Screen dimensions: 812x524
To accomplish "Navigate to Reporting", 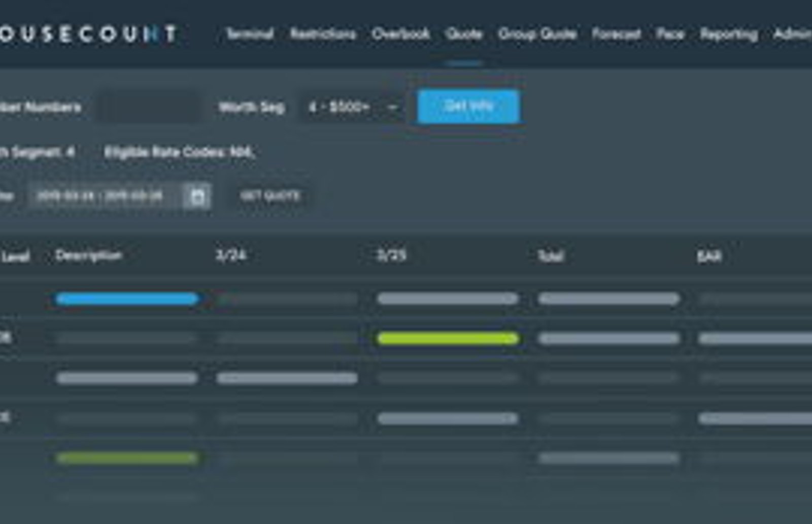I will 729,34.
